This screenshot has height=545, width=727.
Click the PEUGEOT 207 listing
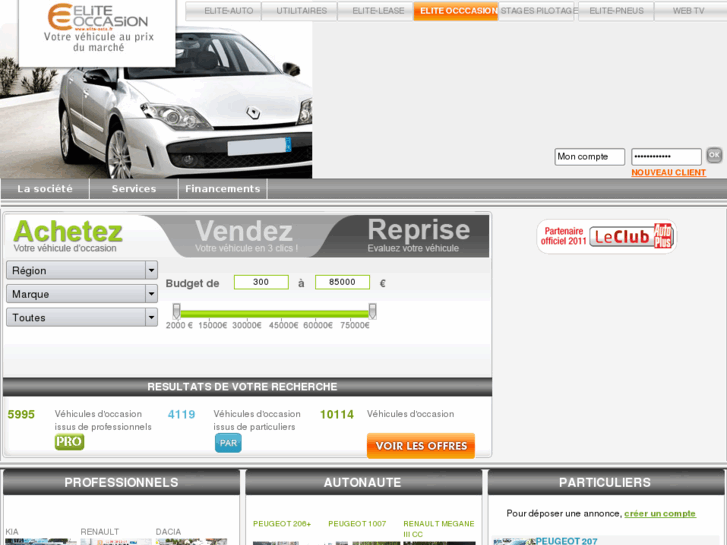click(x=566, y=541)
